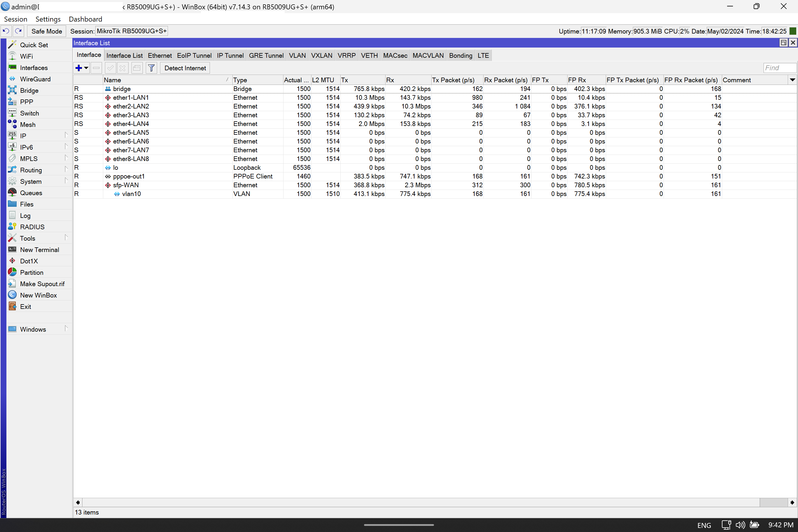Sort by the Name column header

[168, 80]
